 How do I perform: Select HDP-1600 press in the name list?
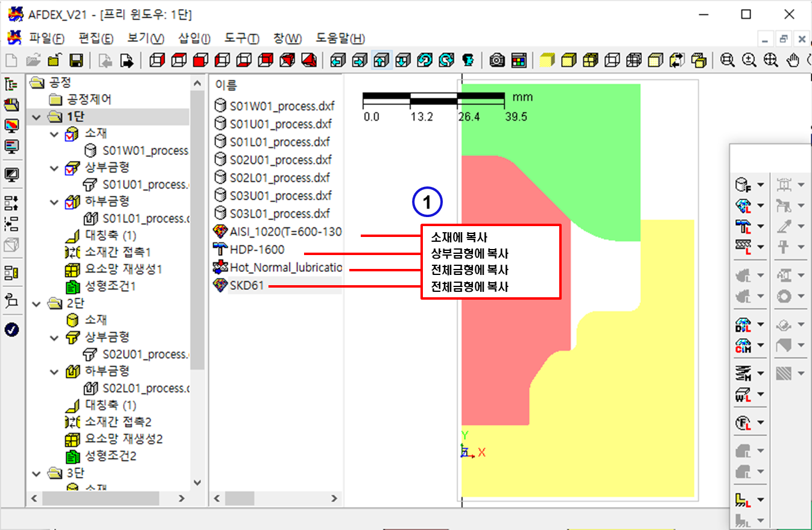point(257,250)
